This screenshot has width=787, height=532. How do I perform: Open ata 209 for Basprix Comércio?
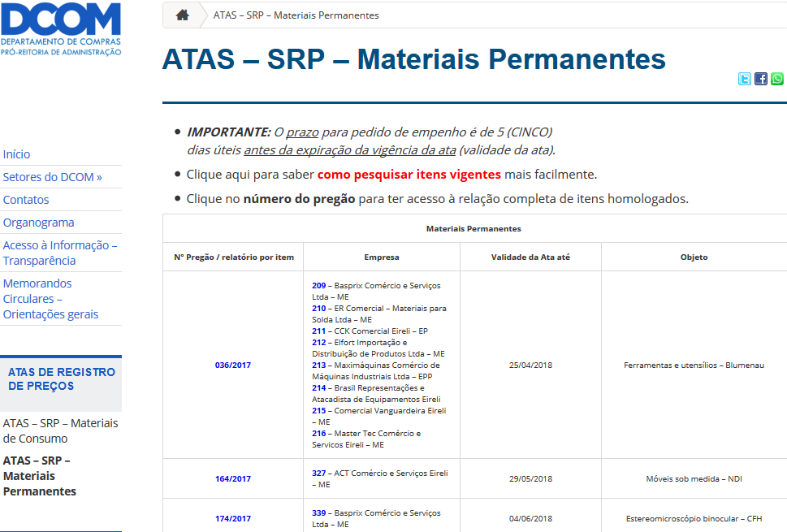318,286
